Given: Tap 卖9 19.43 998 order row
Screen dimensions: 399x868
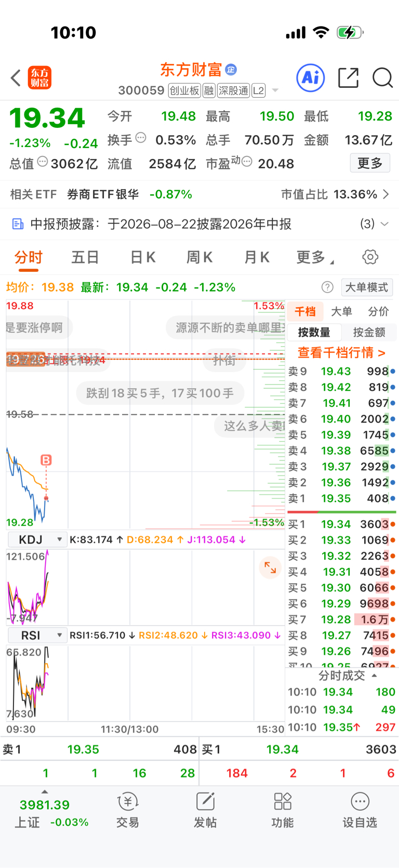Looking at the screenshot, I should (x=342, y=371).
